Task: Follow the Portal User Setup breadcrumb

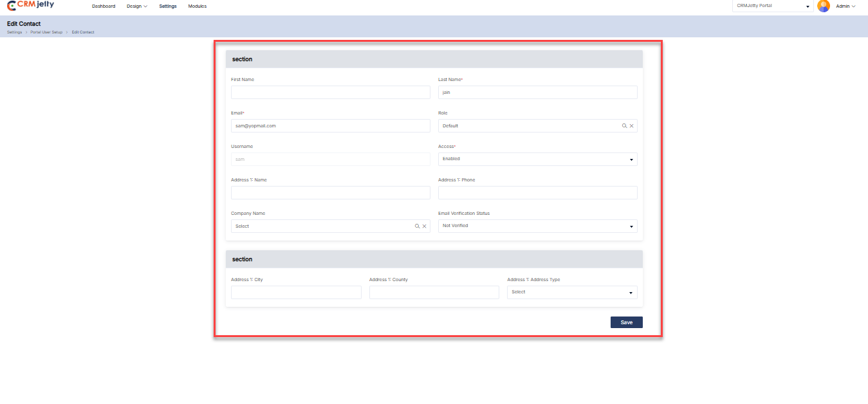Action: (x=46, y=32)
